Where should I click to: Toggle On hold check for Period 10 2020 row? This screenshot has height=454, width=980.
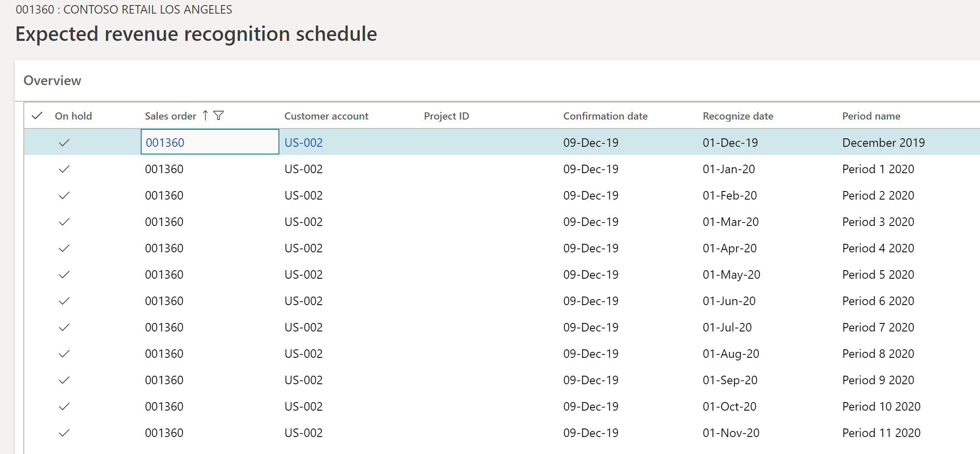(x=64, y=406)
